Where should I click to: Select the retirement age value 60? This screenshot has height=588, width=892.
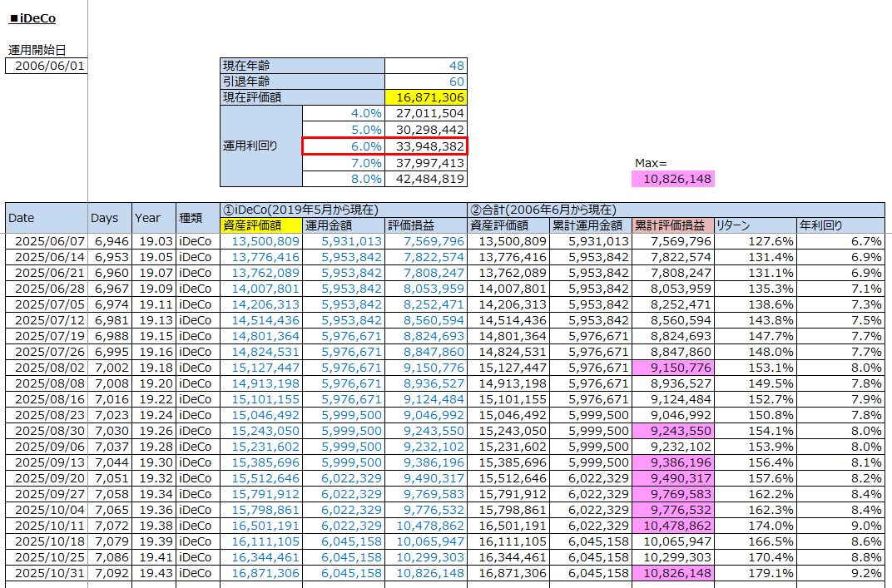point(425,82)
